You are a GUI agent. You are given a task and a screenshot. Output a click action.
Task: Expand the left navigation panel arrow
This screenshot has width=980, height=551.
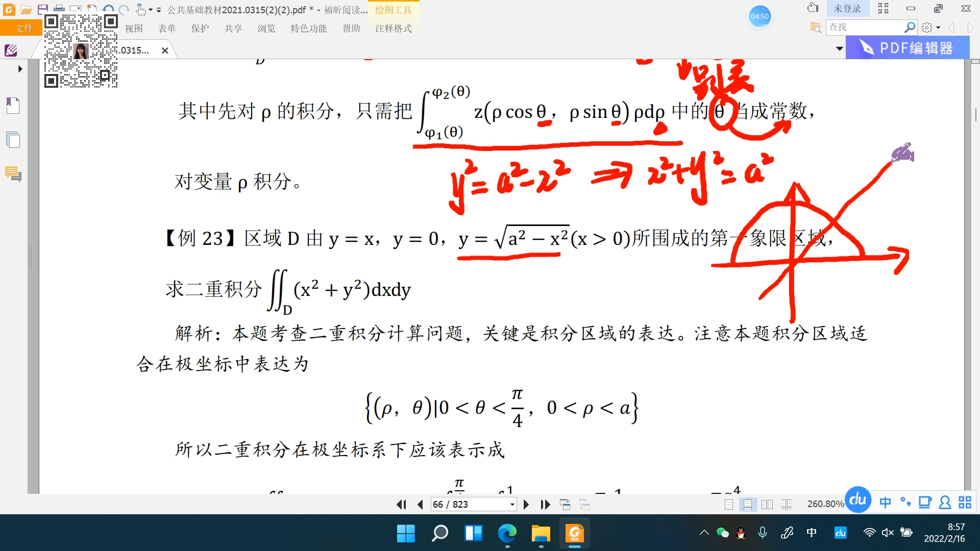20,68
